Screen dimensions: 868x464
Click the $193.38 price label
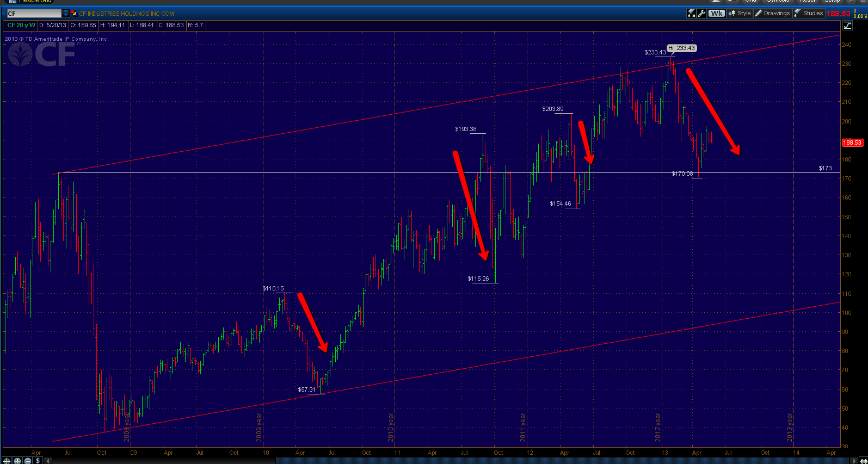coord(466,129)
